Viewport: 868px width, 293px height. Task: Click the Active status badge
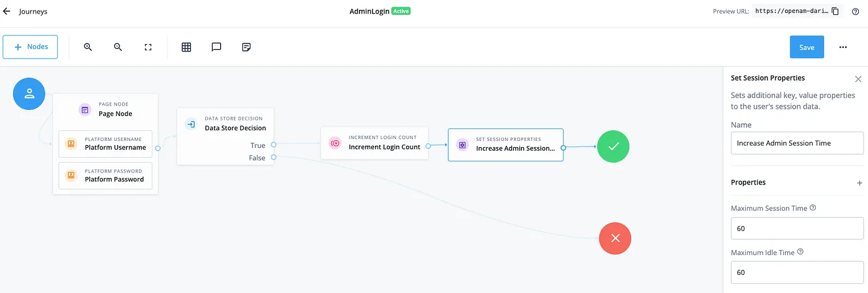401,11
